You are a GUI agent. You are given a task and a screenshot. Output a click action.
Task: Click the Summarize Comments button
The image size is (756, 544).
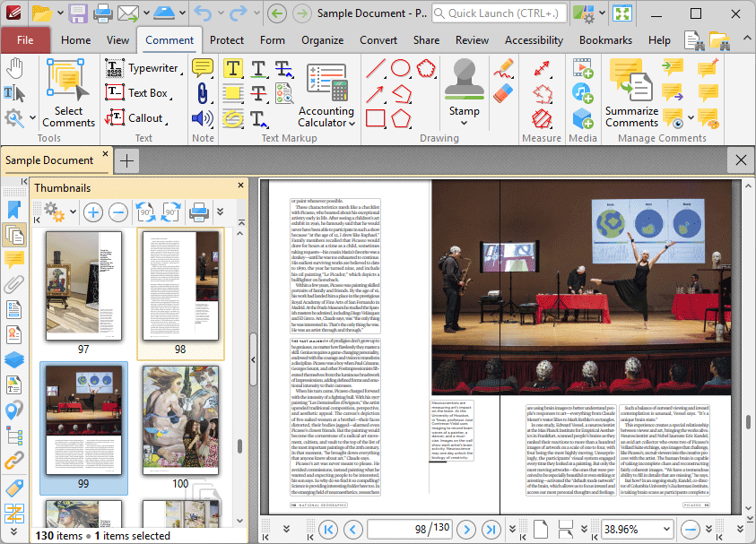[x=631, y=92]
